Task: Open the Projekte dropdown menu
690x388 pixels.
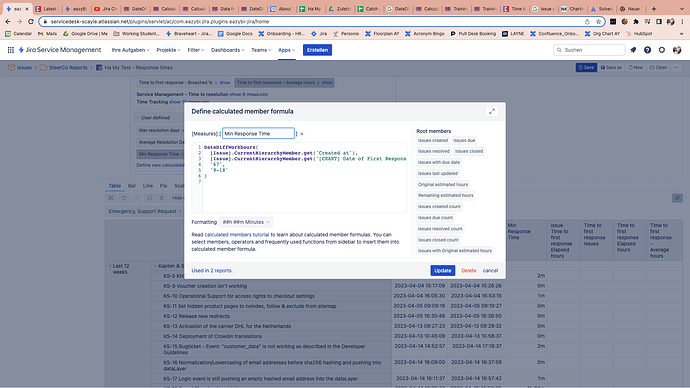Action: point(168,50)
